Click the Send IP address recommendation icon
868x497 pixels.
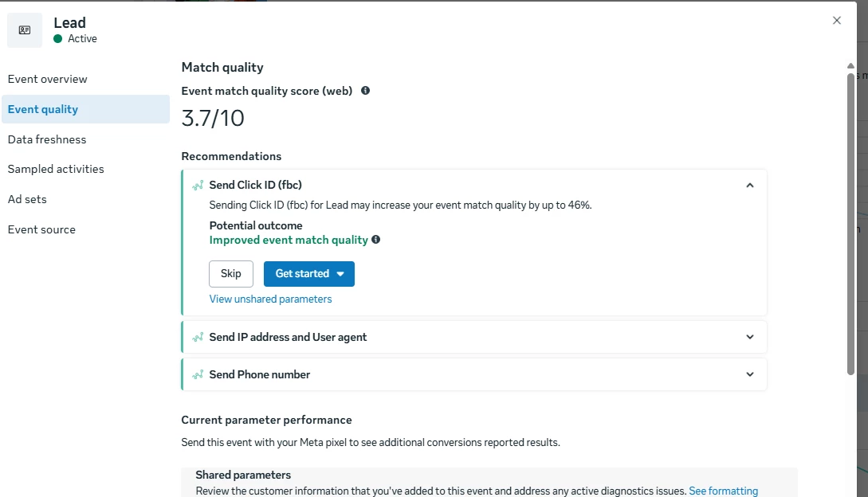[198, 337]
